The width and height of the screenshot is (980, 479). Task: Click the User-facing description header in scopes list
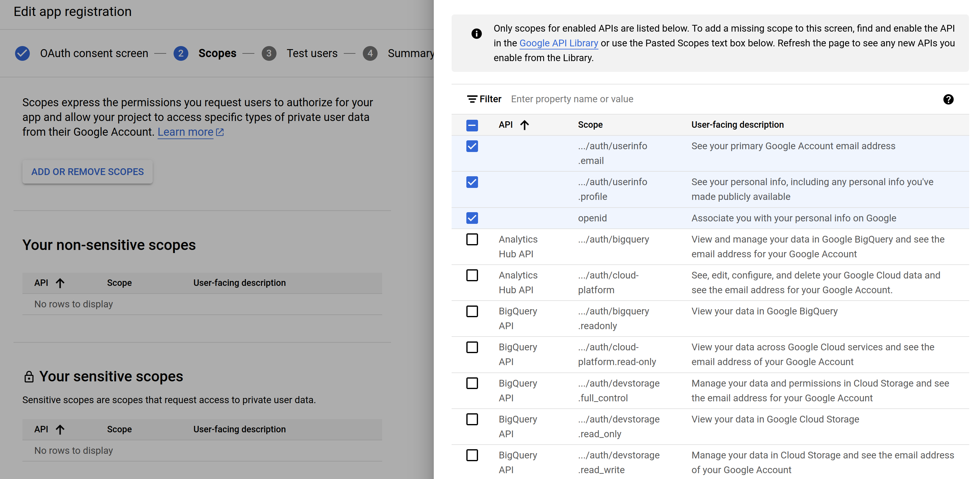pos(737,125)
